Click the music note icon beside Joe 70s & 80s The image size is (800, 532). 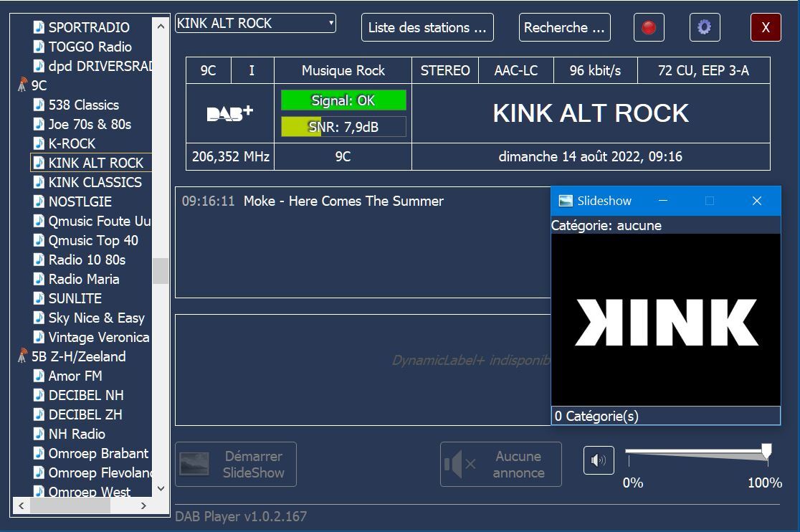[39, 124]
